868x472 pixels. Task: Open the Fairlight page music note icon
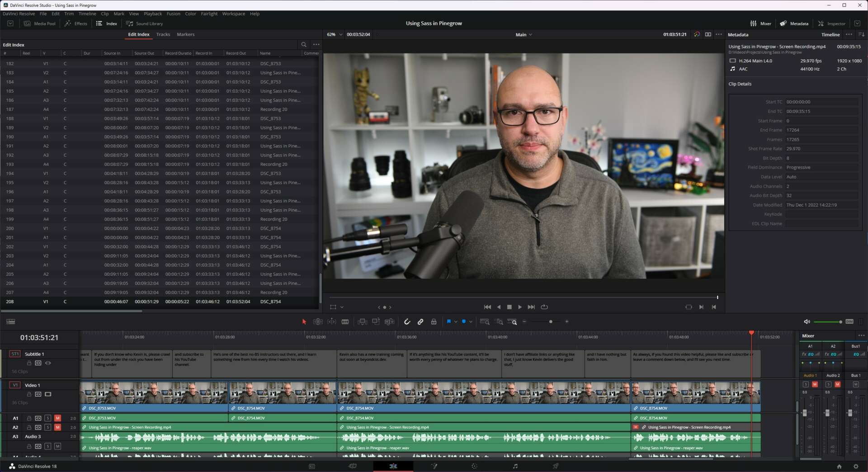coord(515,466)
